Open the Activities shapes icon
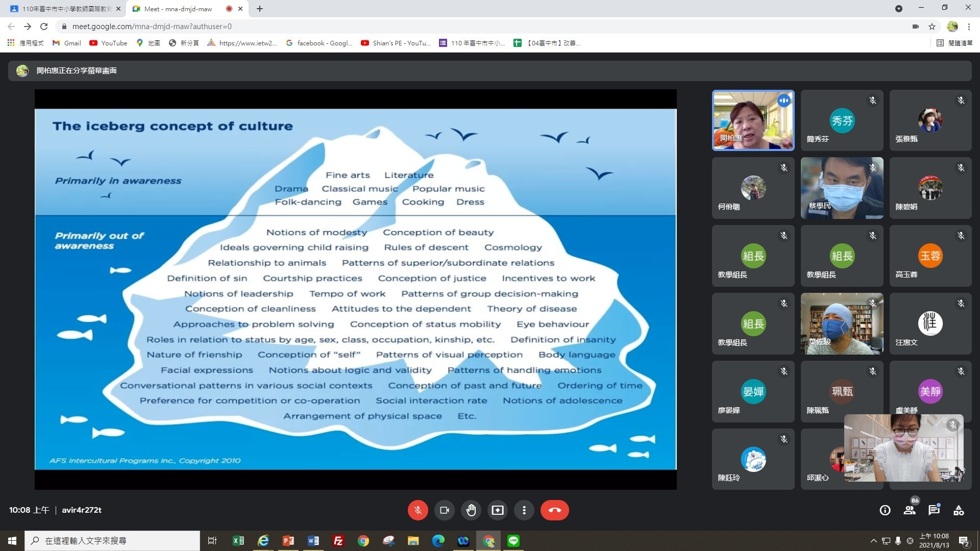 (x=959, y=510)
